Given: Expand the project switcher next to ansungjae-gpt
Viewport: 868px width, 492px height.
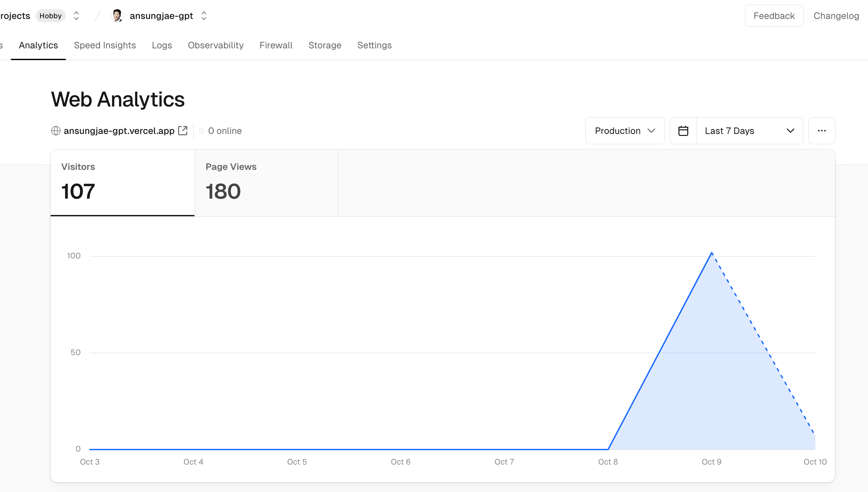Looking at the screenshot, I should click(x=204, y=16).
